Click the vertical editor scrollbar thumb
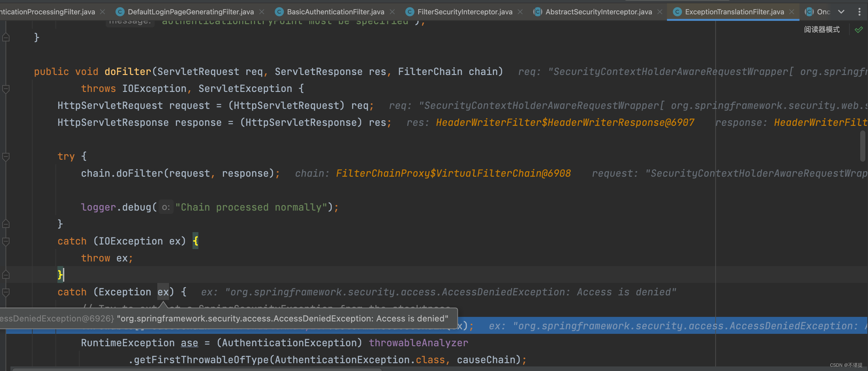This screenshot has height=371, width=868. click(x=863, y=146)
